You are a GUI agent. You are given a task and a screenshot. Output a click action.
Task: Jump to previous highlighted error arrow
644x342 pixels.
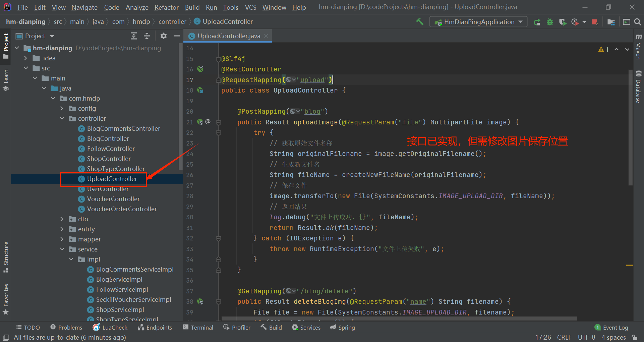coord(617,49)
